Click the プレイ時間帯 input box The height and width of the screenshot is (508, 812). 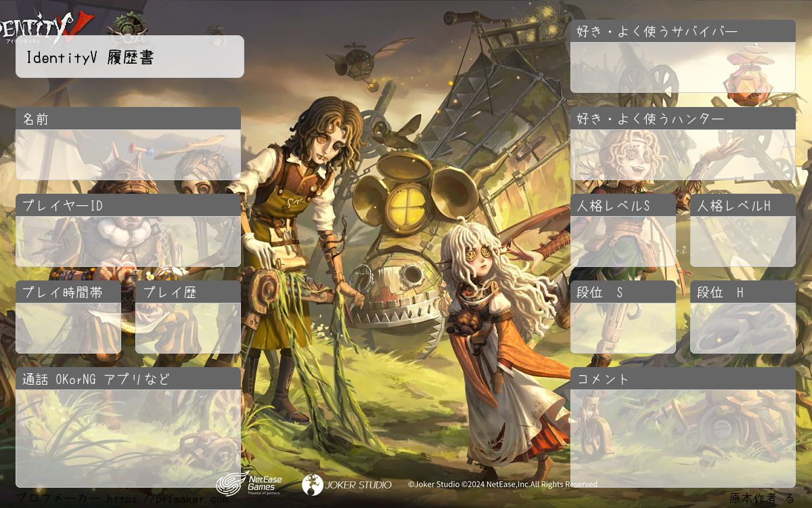68,328
